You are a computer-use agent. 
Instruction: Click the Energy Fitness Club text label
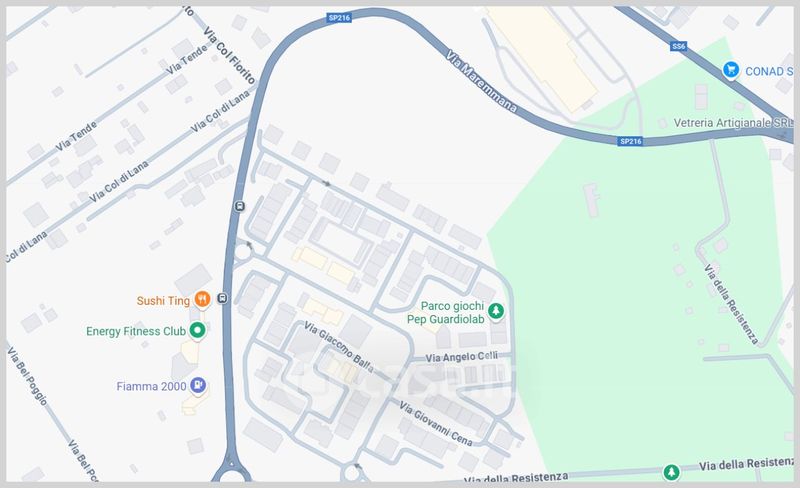[x=136, y=331]
